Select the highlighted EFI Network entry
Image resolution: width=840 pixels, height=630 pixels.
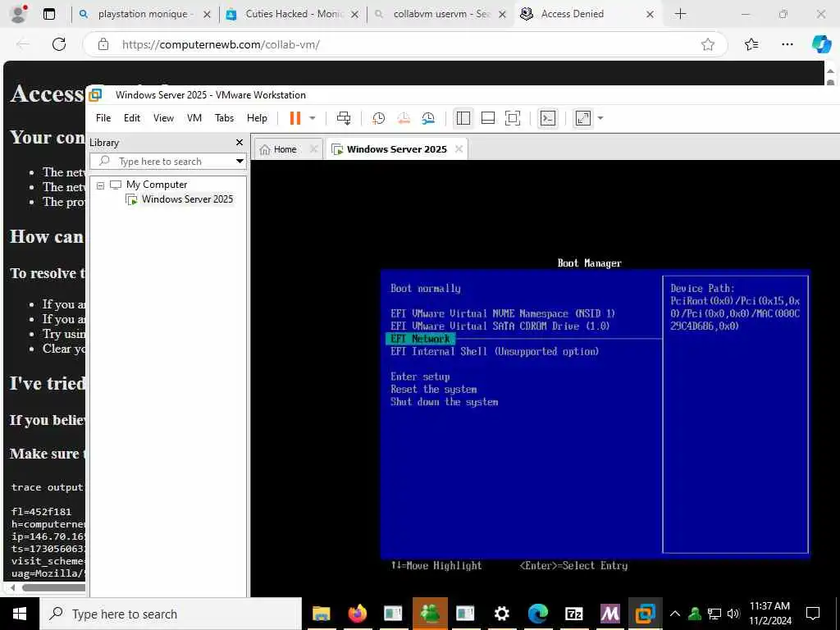420,339
